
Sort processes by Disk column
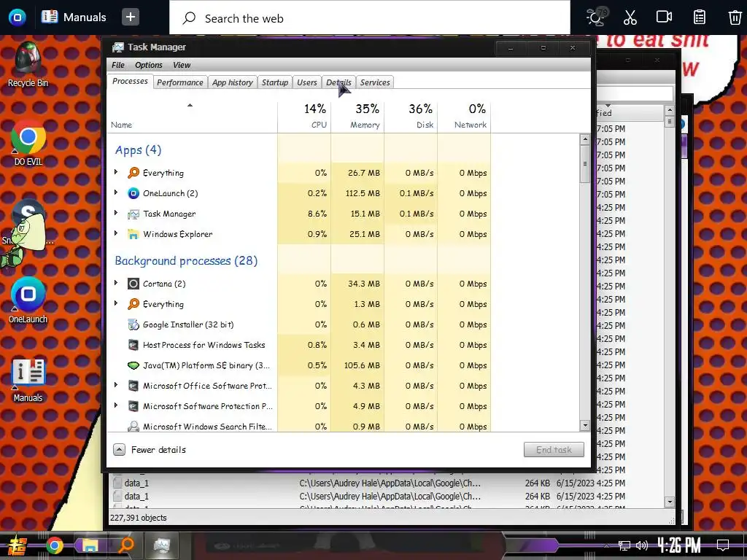tap(411, 117)
